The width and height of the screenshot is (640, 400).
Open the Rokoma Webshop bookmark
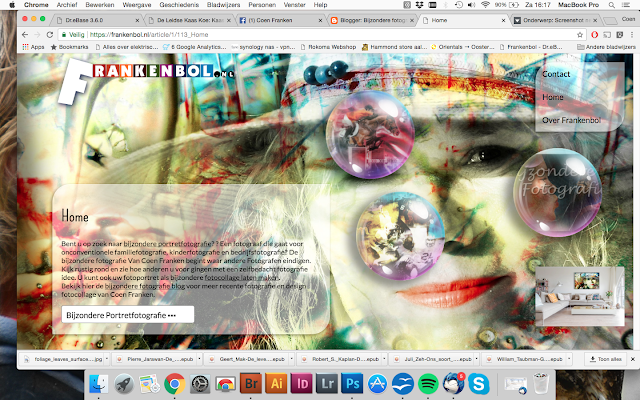(x=328, y=47)
